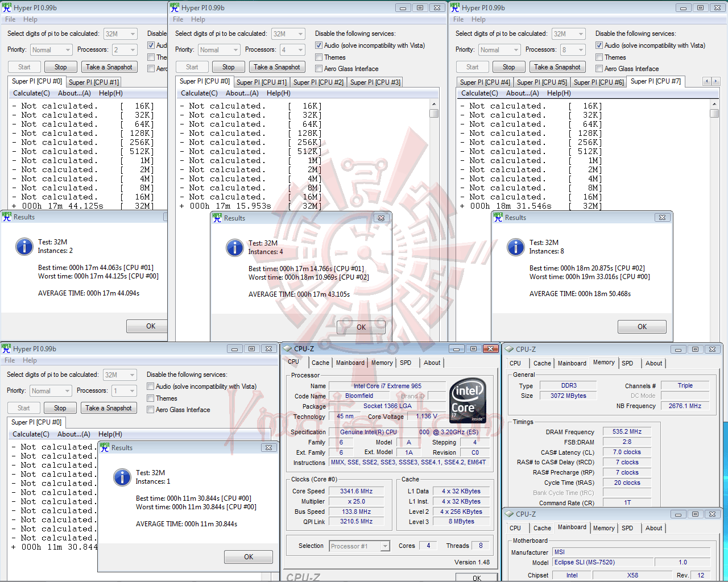Click the blue info icon beside Instances: 4
The image size is (728, 582).
pyautogui.click(x=234, y=248)
